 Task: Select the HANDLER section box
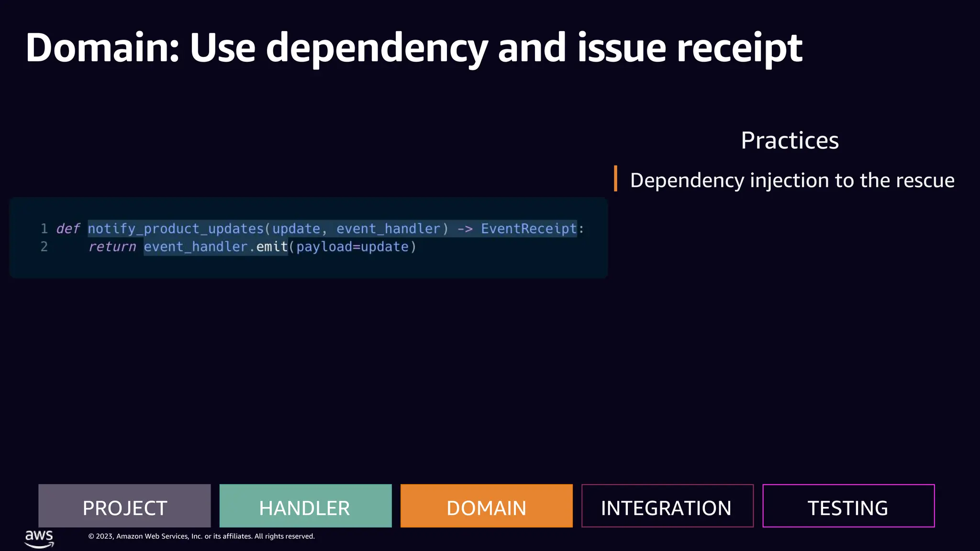click(305, 506)
